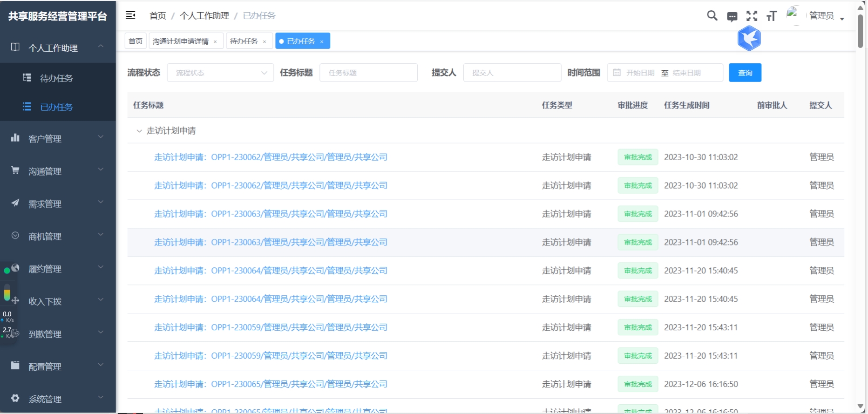Toggle fullscreen mode icon

click(752, 16)
